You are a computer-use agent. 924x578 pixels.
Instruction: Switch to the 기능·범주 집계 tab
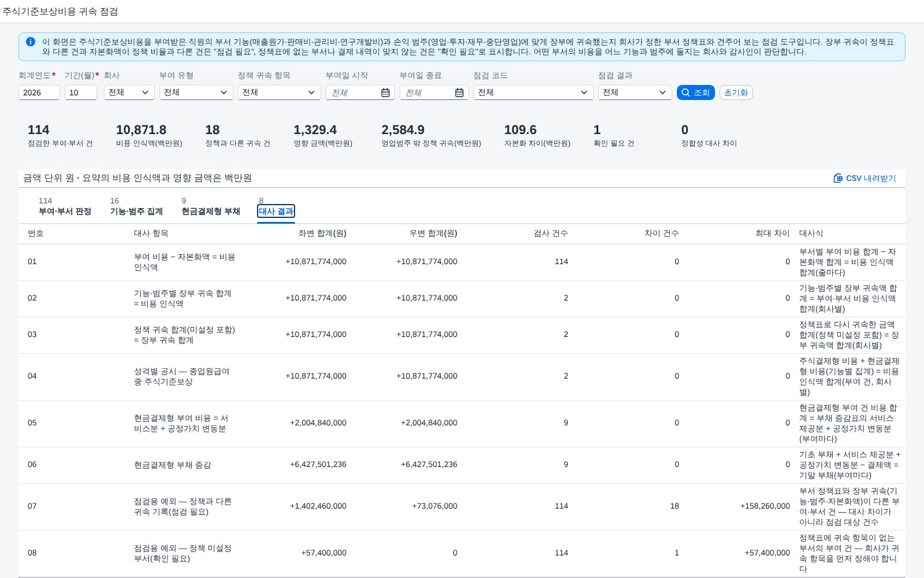[136, 211]
